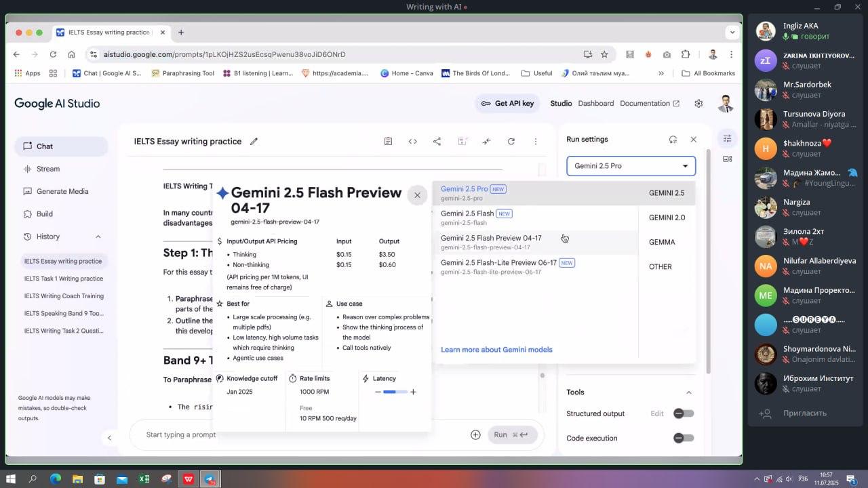This screenshot has height=488, width=868.
Task: Click the Get API key button
Action: tap(507, 104)
